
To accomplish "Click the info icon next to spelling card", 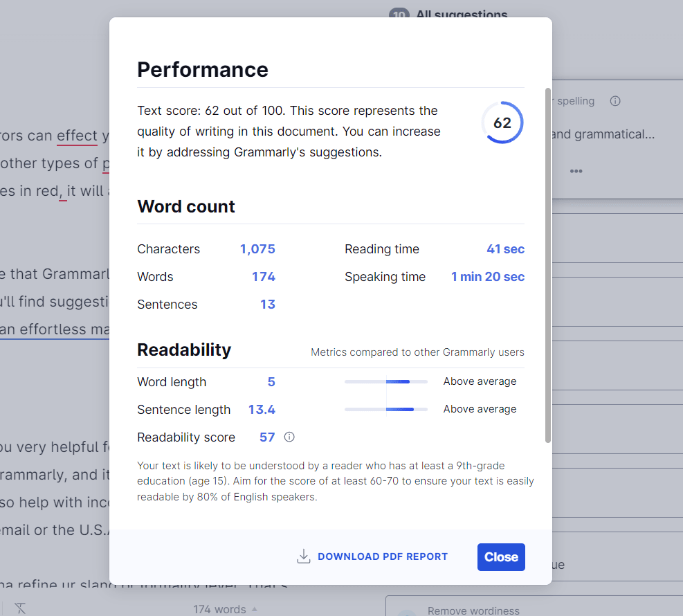I will (x=615, y=101).
